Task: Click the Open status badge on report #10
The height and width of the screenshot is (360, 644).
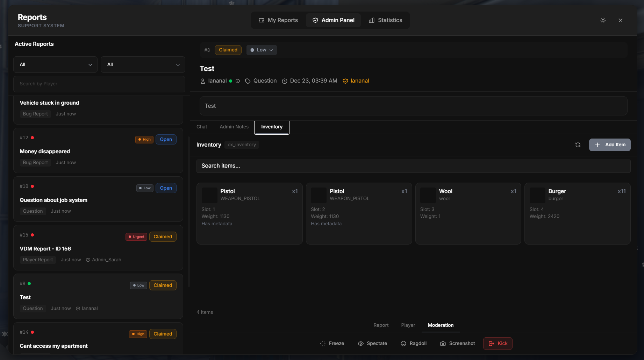Action: pos(166,188)
